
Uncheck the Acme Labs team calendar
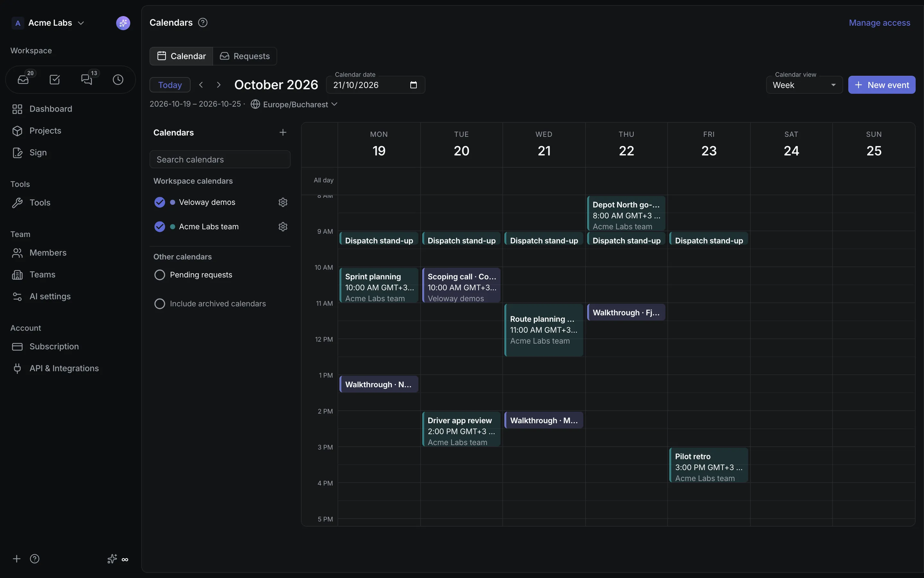pos(159,227)
